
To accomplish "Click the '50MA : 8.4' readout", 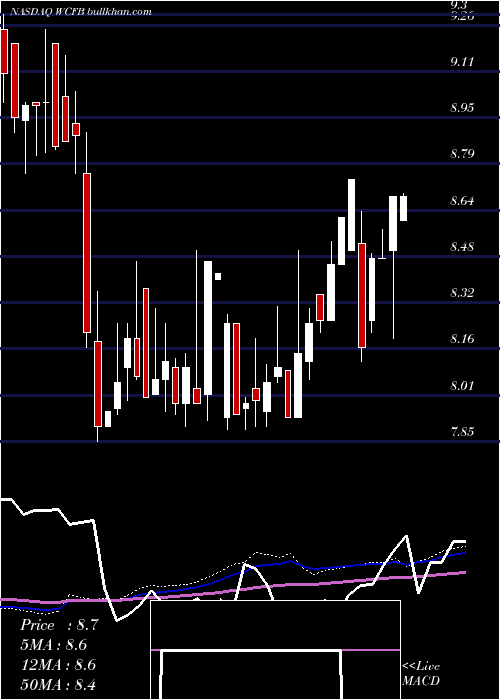I will pyautogui.click(x=58, y=684).
